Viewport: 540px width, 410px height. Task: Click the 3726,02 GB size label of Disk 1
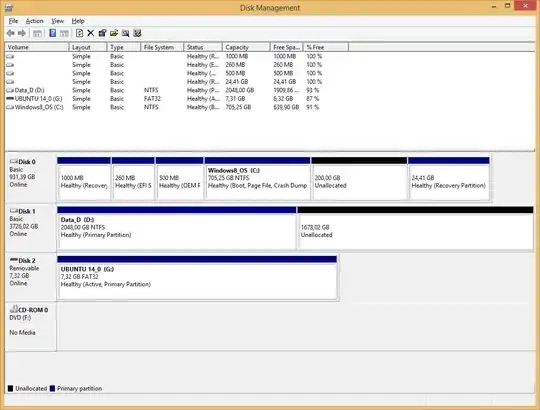(x=23, y=226)
